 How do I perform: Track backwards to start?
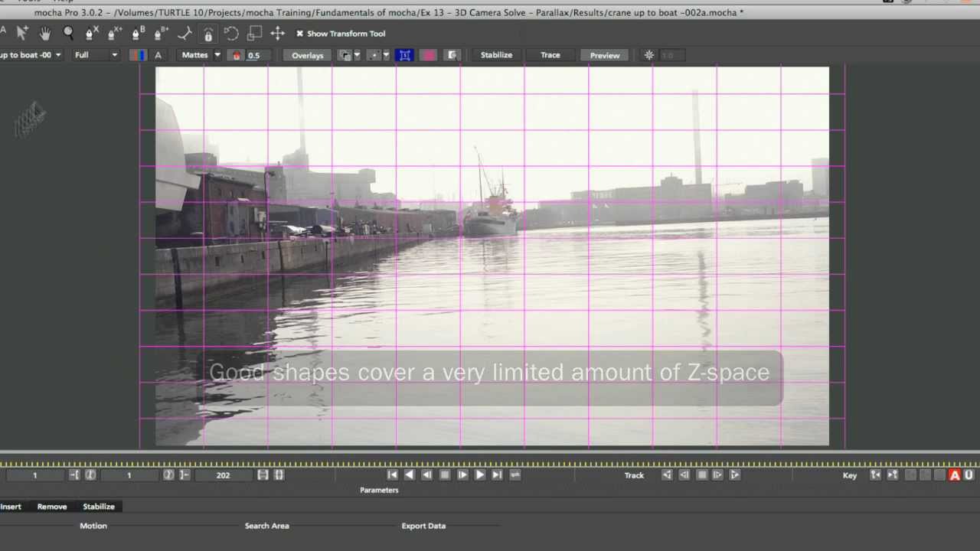(667, 475)
